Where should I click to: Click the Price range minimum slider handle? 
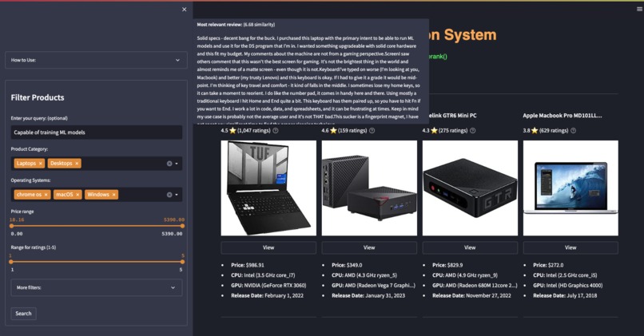(x=11, y=226)
